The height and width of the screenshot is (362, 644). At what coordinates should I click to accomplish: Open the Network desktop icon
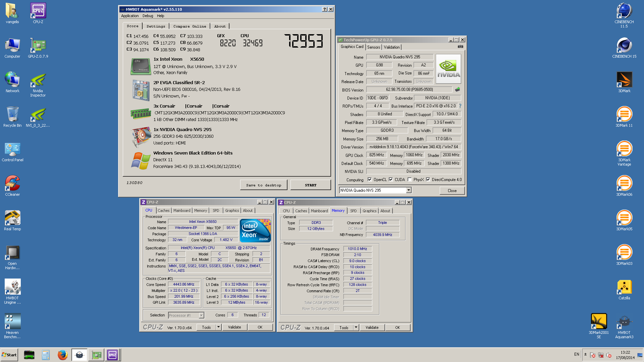pos(12,82)
